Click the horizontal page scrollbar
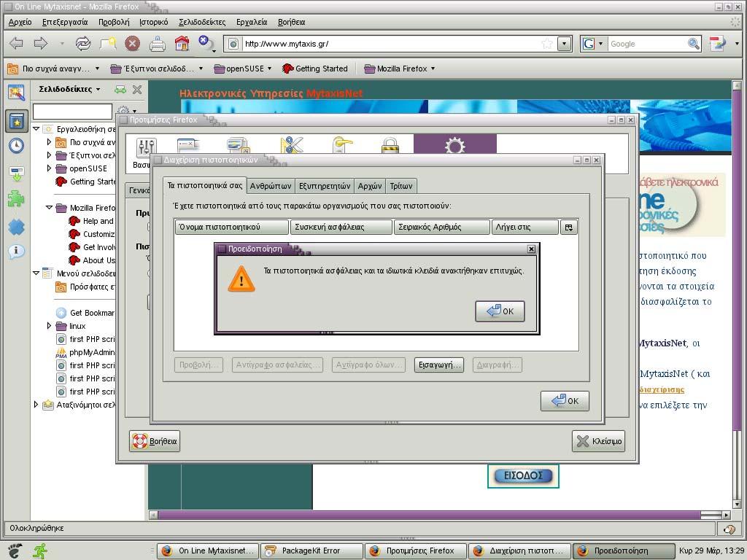The image size is (747, 560). pos(429,515)
